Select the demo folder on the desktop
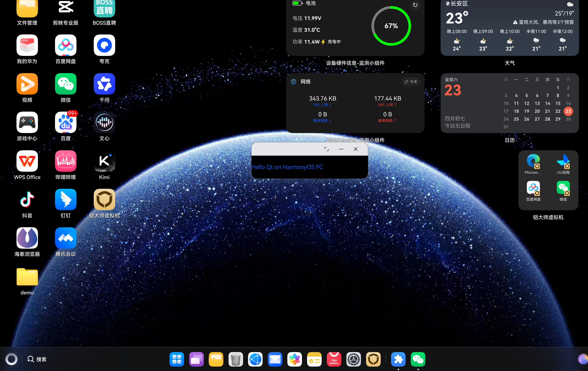Screen dimensions: 588x371 27,277
